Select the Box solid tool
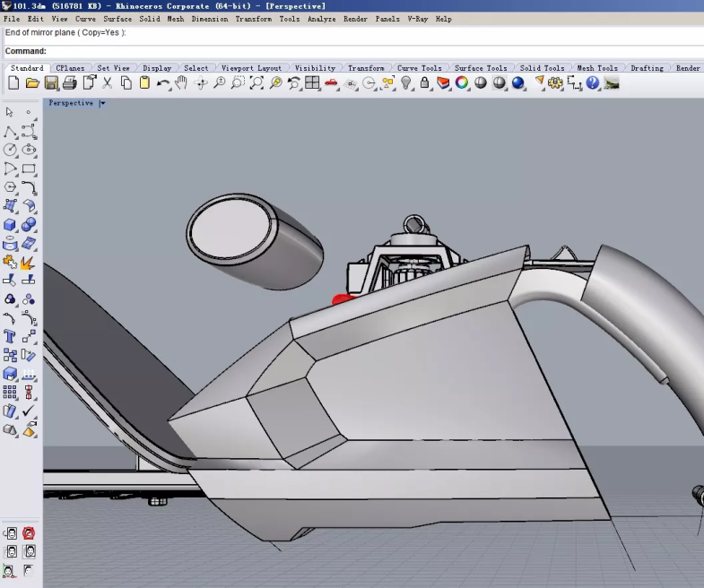Image resolution: width=704 pixels, height=588 pixels. pos(10,225)
